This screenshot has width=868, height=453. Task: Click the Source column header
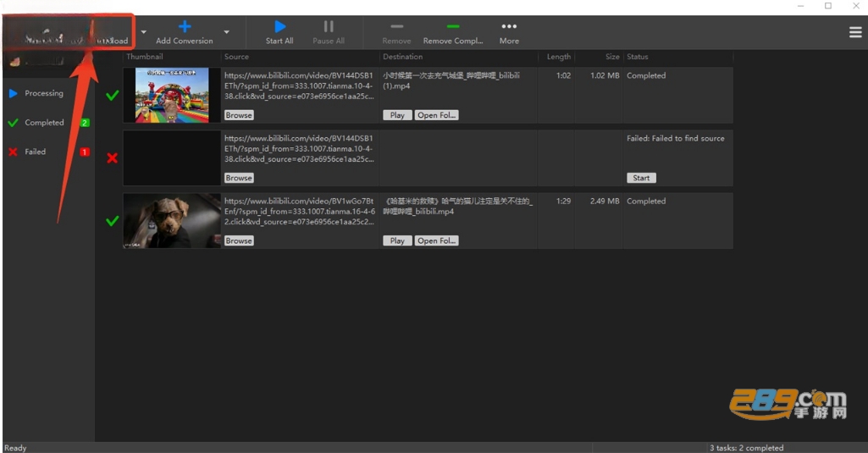236,57
